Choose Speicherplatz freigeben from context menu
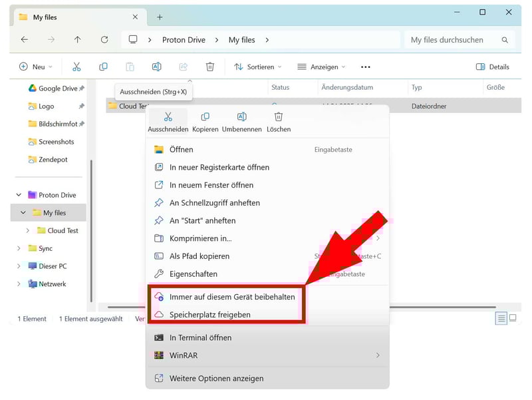 (x=209, y=314)
